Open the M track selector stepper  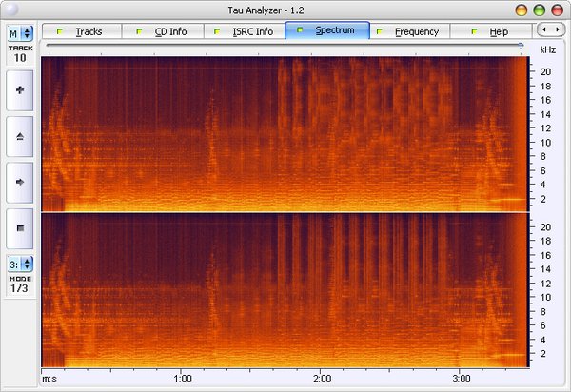[x=20, y=33]
